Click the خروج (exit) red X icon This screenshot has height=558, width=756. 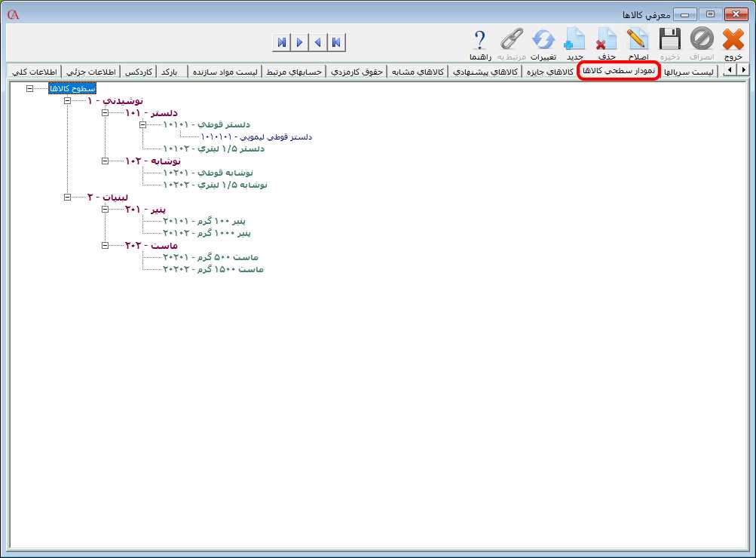(x=733, y=40)
